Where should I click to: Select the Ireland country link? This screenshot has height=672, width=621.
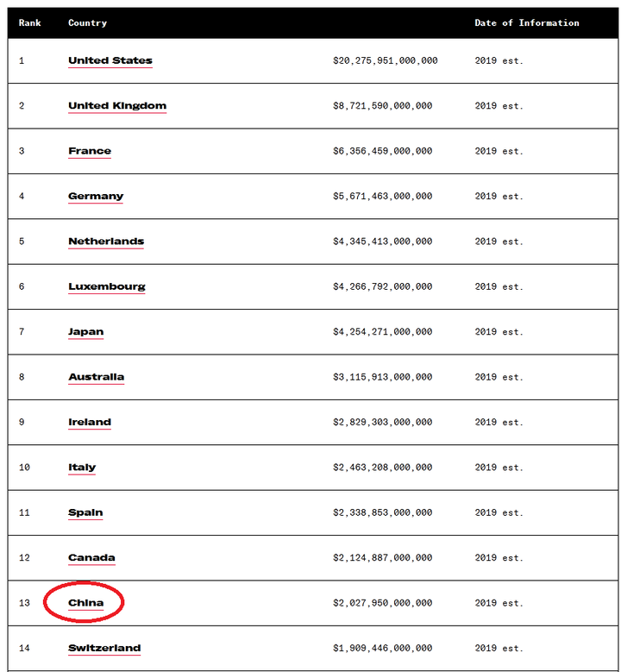[x=90, y=422]
